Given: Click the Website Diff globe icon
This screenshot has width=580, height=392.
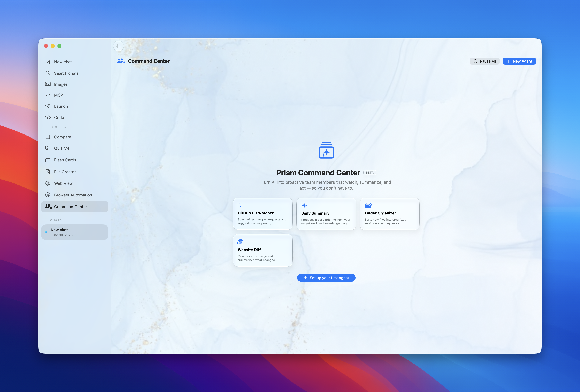Looking at the screenshot, I should [240, 242].
